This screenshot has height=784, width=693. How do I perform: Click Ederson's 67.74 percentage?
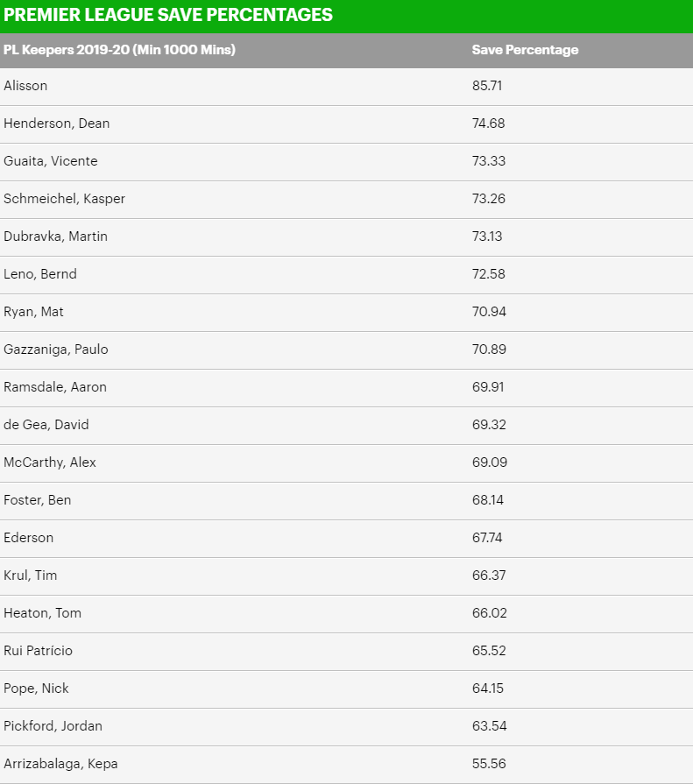click(487, 538)
